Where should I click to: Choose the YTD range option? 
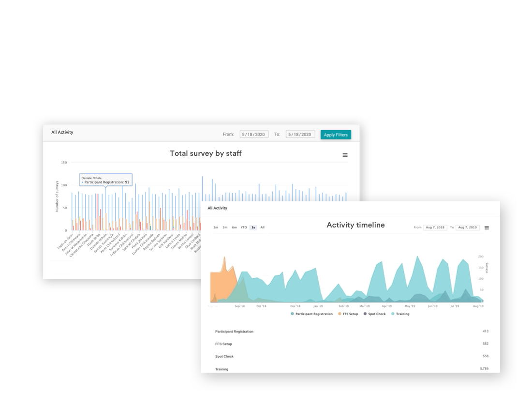244,227
